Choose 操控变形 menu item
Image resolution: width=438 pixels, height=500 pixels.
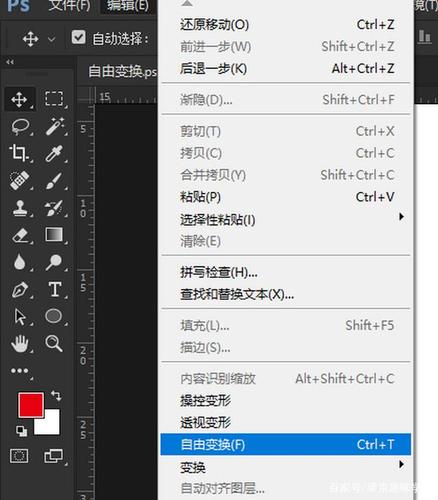click(286, 401)
